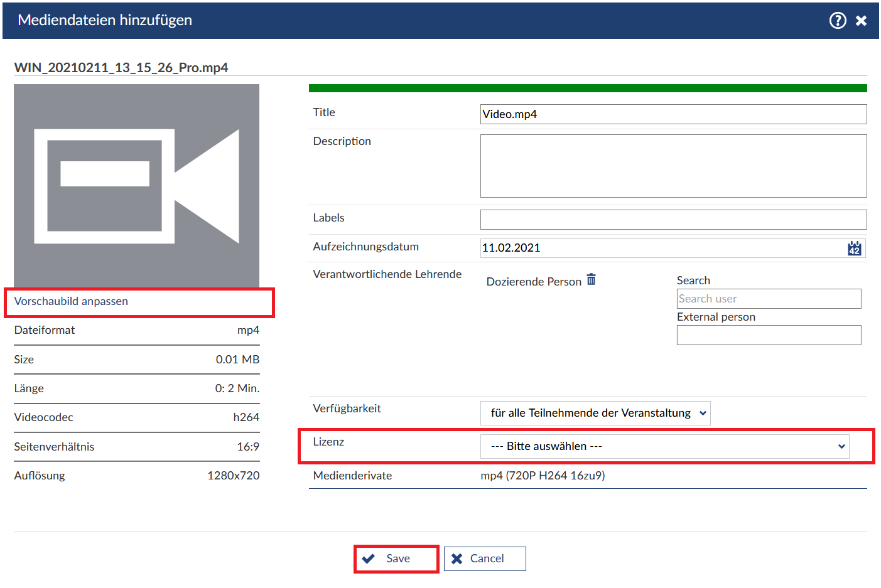Close the Mediendateien hinzufügen dialog
The image size is (881, 588).
point(861,21)
